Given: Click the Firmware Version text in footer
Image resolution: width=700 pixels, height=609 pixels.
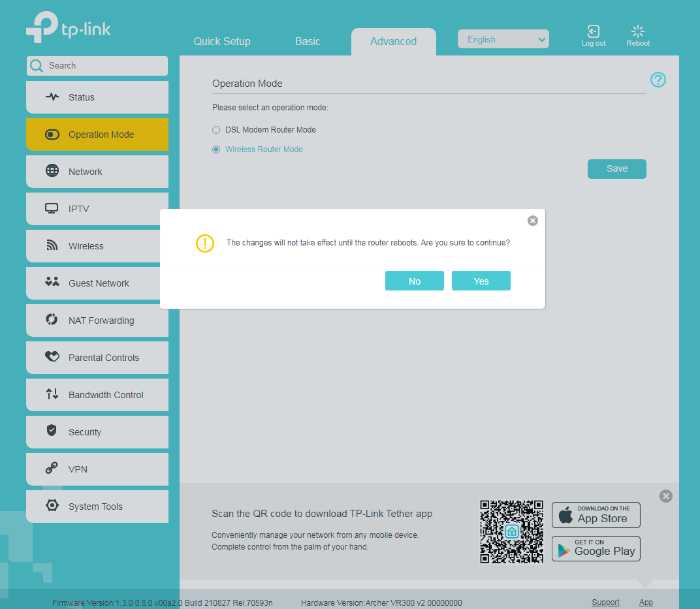Looking at the screenshot, I should coord(163,603).
